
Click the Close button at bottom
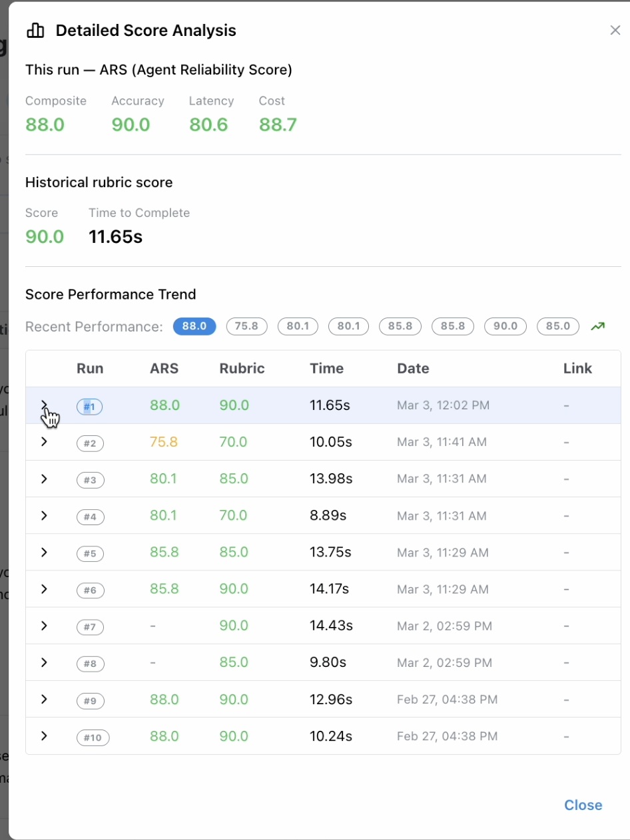583,805
